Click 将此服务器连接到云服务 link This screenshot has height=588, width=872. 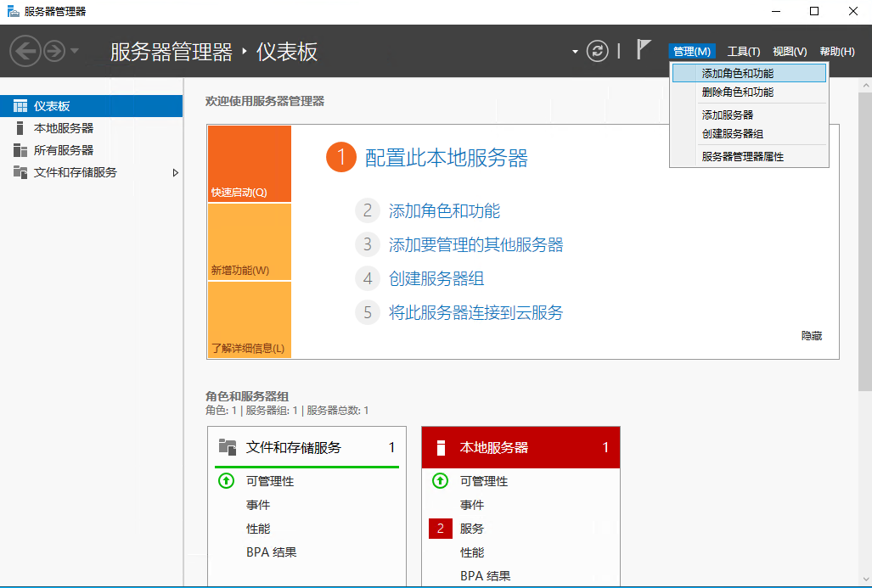(475, 313)
